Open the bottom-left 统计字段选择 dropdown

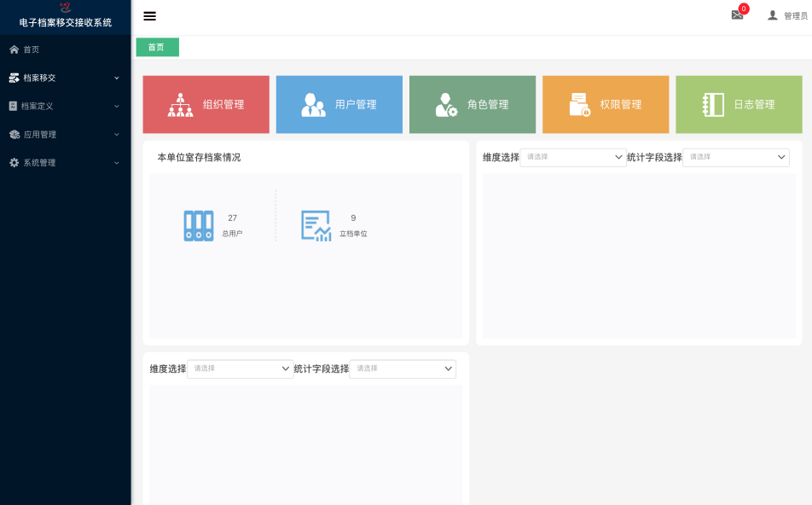[x=403, y=369]
